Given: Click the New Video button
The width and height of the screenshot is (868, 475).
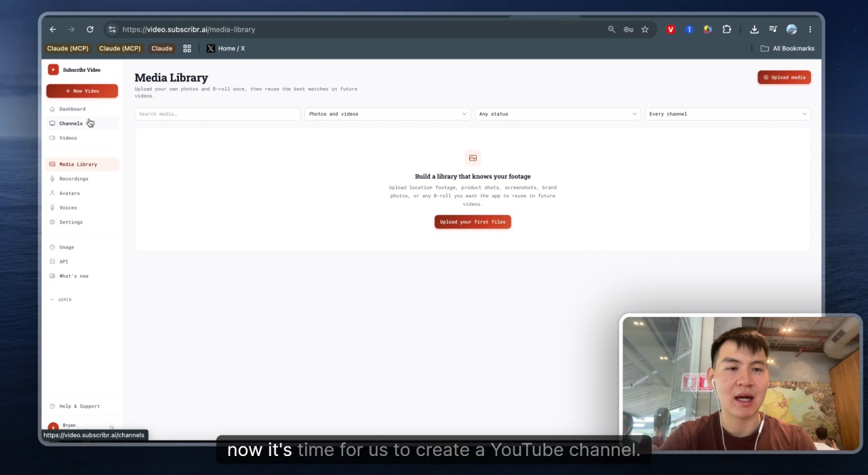Looking at the screenshot, I should [x=82, y=91].
